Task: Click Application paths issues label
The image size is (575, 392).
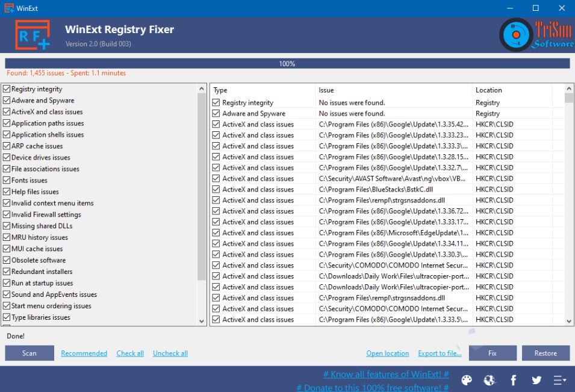Action: 48,123
